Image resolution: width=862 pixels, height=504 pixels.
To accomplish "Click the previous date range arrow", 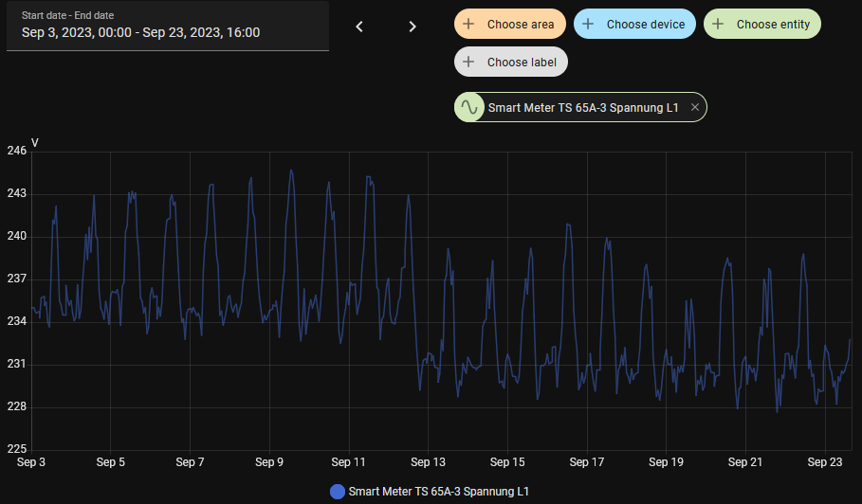I will tap(359, 27).
